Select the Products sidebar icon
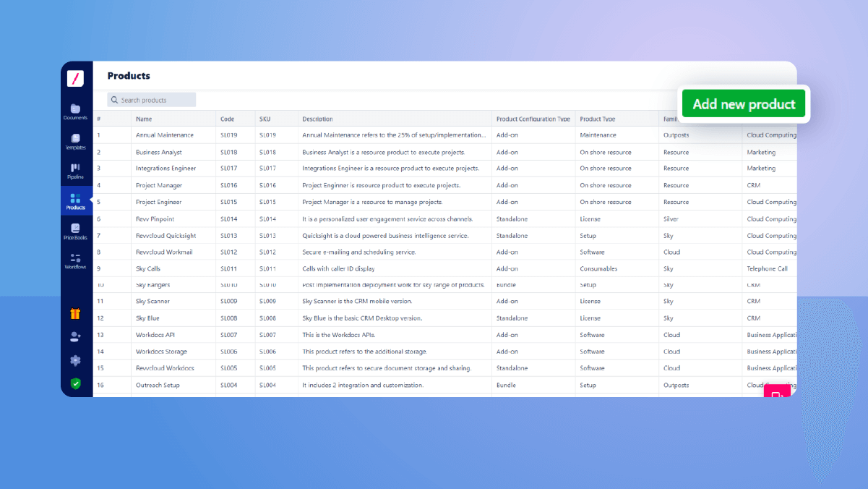The width and height of the screenshot is (868, 489). (x=76, y=200)
